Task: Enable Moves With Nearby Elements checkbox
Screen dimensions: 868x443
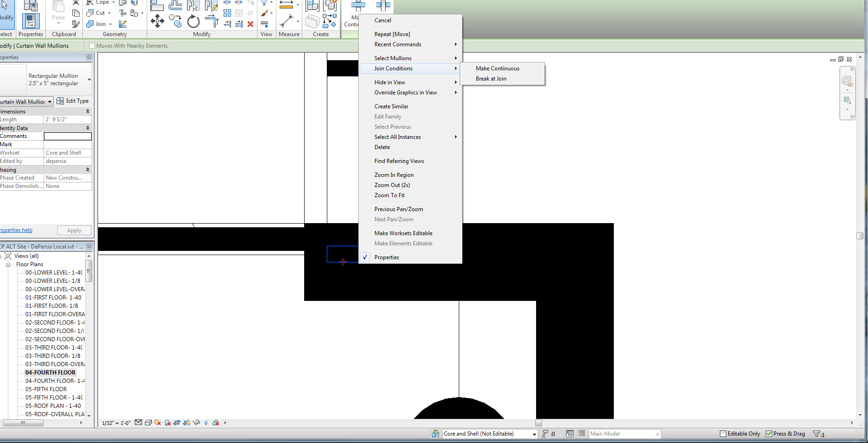Action: pyautogui.click(x=92, y=46)
